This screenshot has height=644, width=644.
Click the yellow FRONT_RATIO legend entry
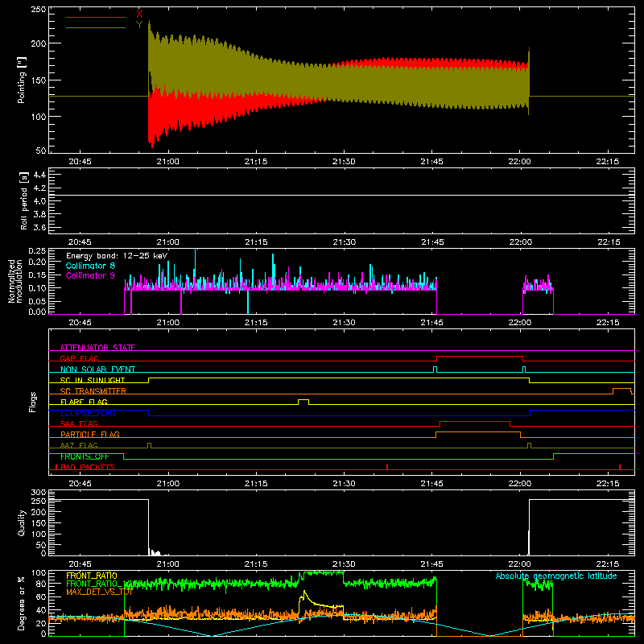click(92, 576)
